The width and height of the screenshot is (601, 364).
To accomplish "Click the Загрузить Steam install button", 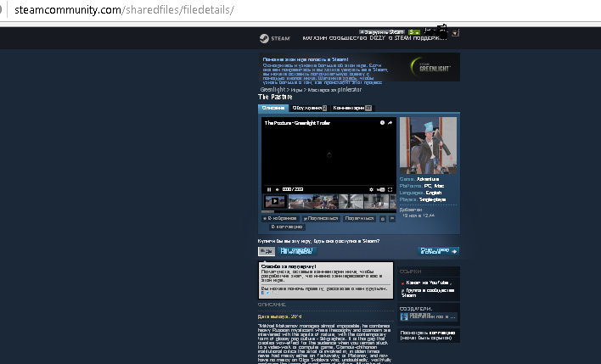I will click(x=382, y=32).
